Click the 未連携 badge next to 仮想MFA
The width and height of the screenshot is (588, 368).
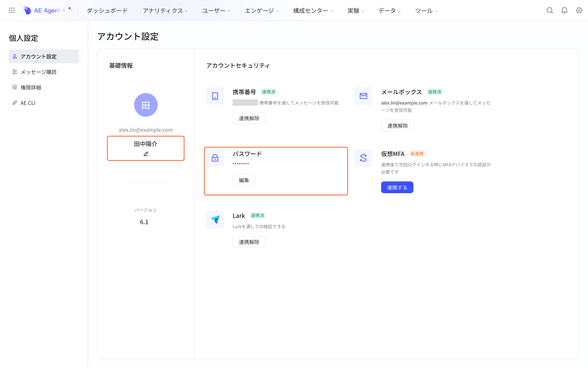pyautogui.click(x=417, y=154)
